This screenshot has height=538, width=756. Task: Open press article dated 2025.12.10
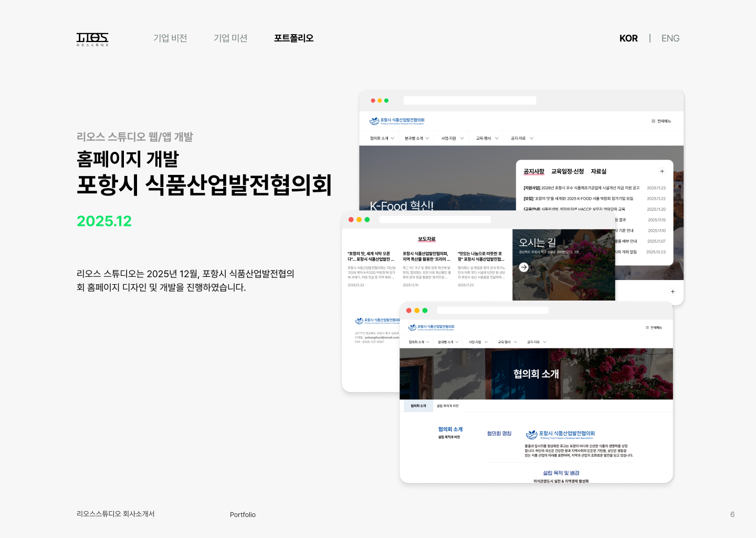click(x=427, y=269)
